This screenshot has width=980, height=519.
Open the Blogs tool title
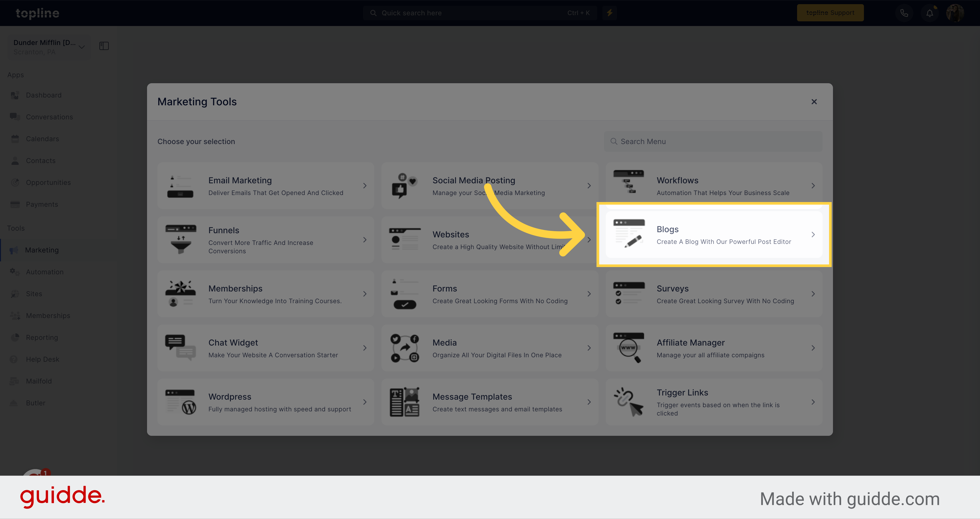[667, 229]
